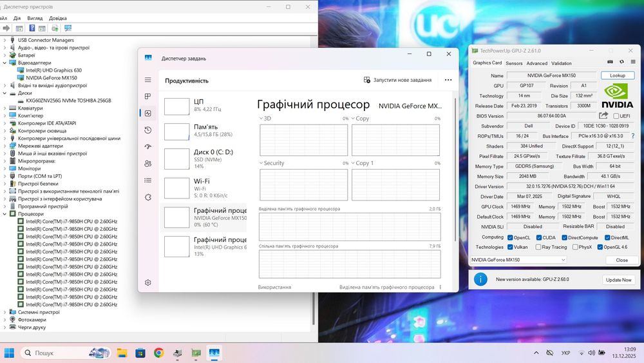Click the update driver icon in Device Manager toolbar
The image size is (644, 363).
tap(55, 28)
